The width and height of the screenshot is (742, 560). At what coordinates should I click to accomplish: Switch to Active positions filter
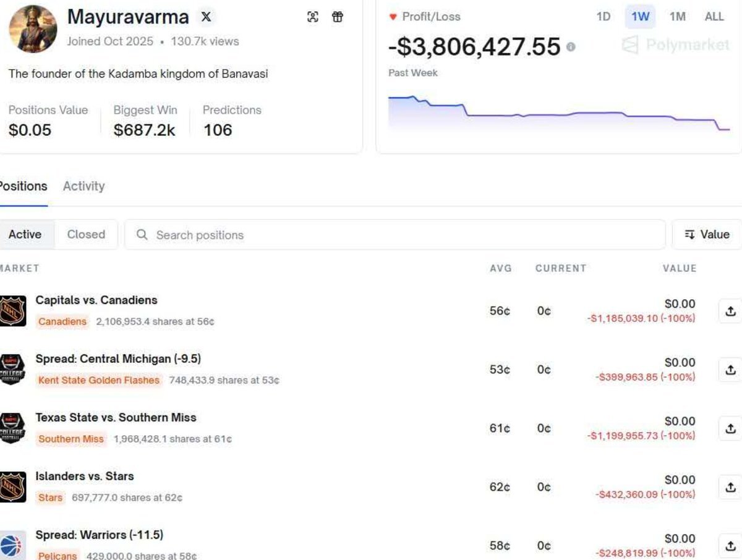pos(25,234)
